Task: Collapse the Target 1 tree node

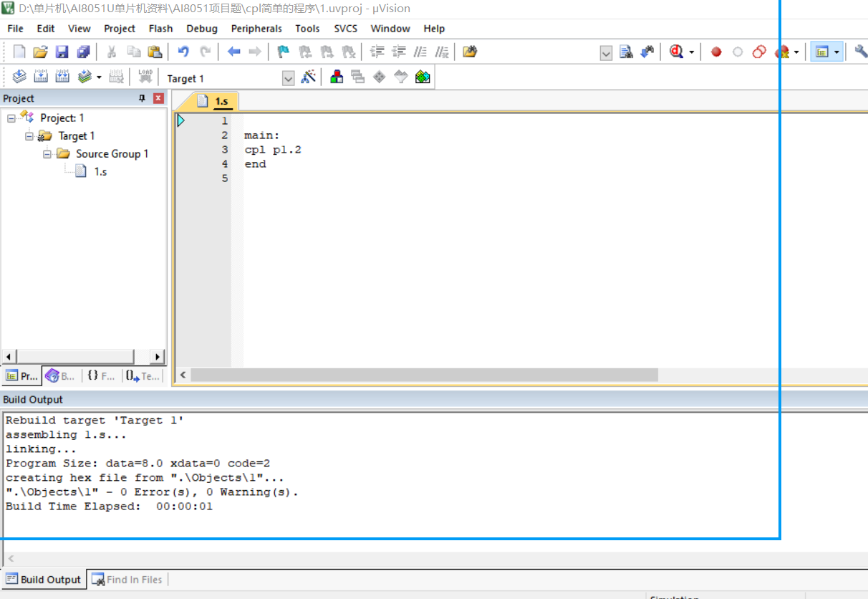Action: click(29, 136)
